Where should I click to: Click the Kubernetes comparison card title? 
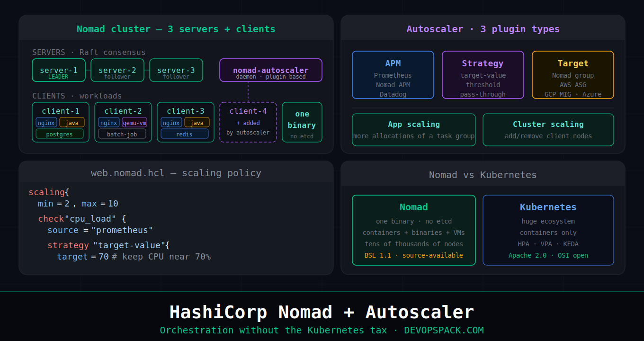coord(548,207)
